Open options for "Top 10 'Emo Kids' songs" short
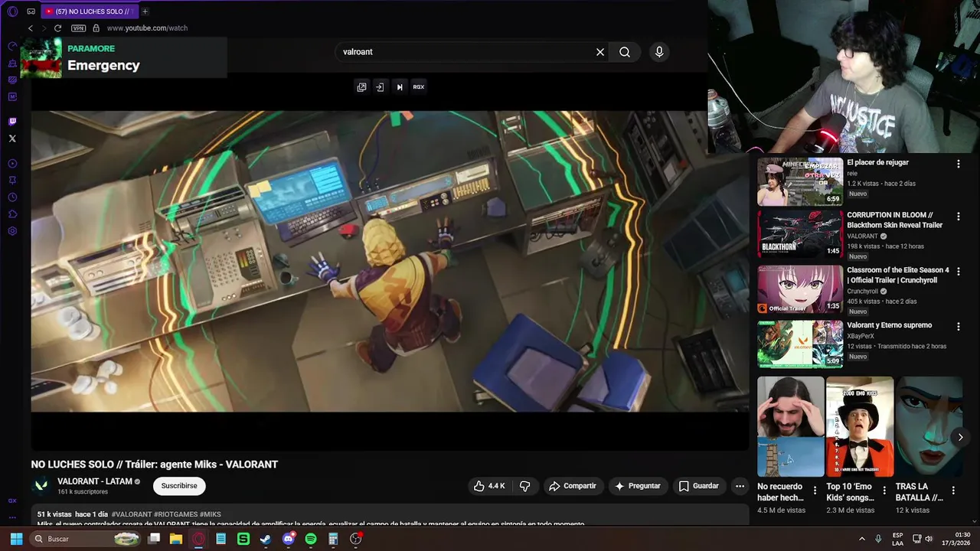Screen dimensions: 980x551 pos(884,491)
